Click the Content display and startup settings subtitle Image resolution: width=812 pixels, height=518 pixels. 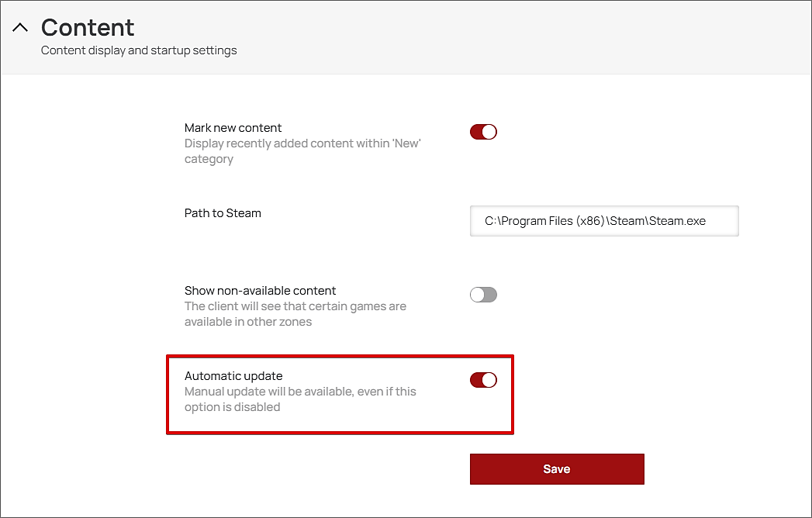point(139,50)
